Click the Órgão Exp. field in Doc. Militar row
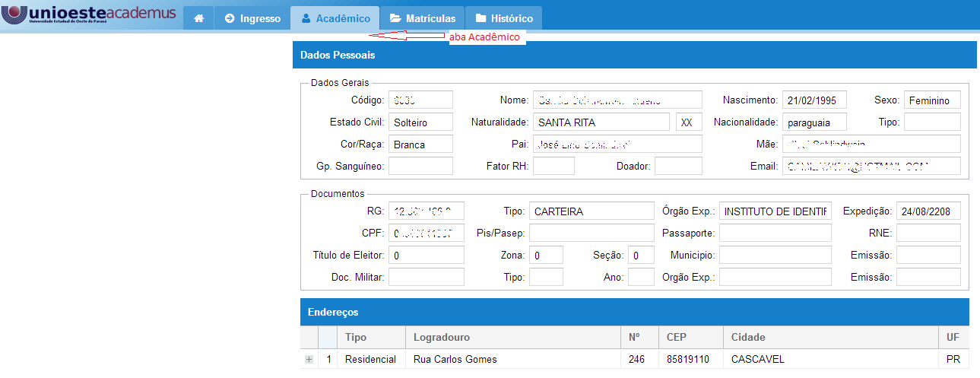Viewport: 980px width, 378px height. pos(775,278)
